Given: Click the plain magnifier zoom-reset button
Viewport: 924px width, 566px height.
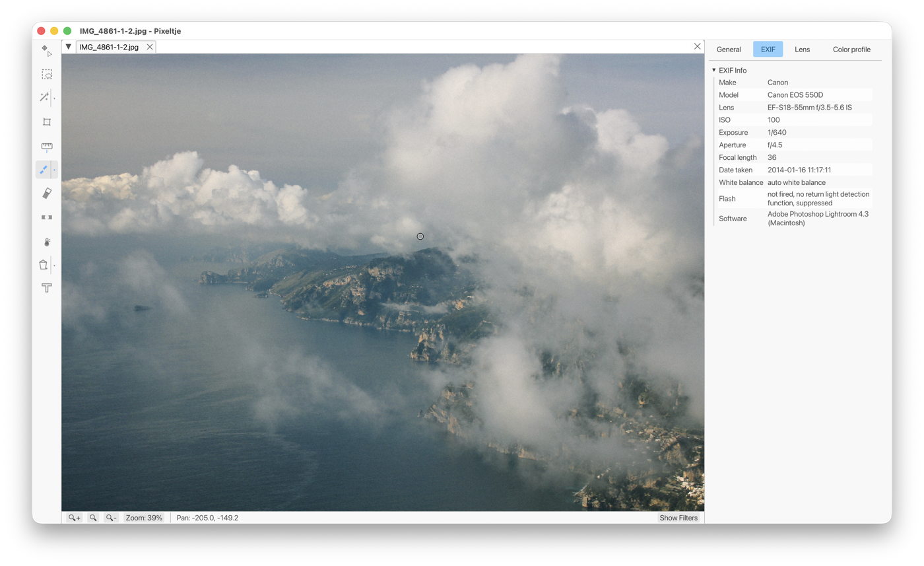Looking at the screenshot, I should click(x=93, y=518).
